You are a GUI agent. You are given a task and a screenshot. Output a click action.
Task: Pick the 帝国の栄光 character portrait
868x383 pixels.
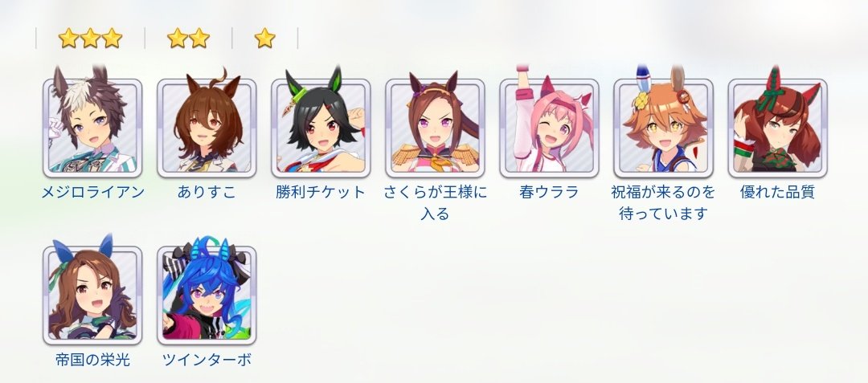(x=92, y=295)
